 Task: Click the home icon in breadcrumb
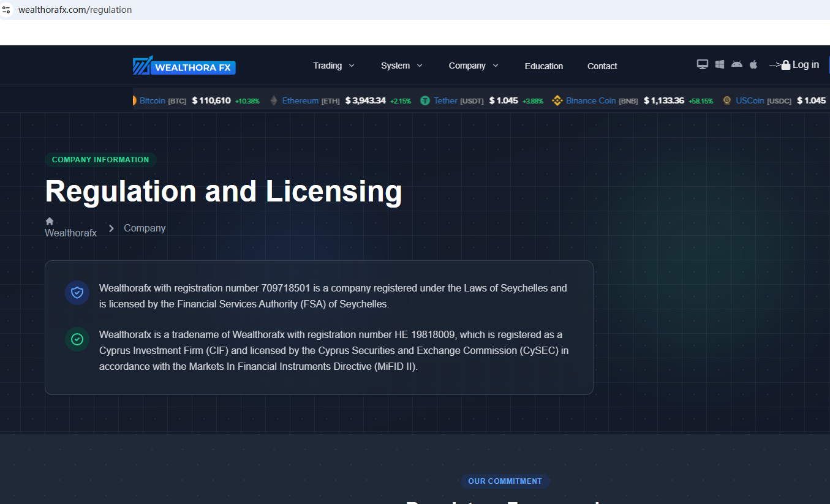coord(50,221)
